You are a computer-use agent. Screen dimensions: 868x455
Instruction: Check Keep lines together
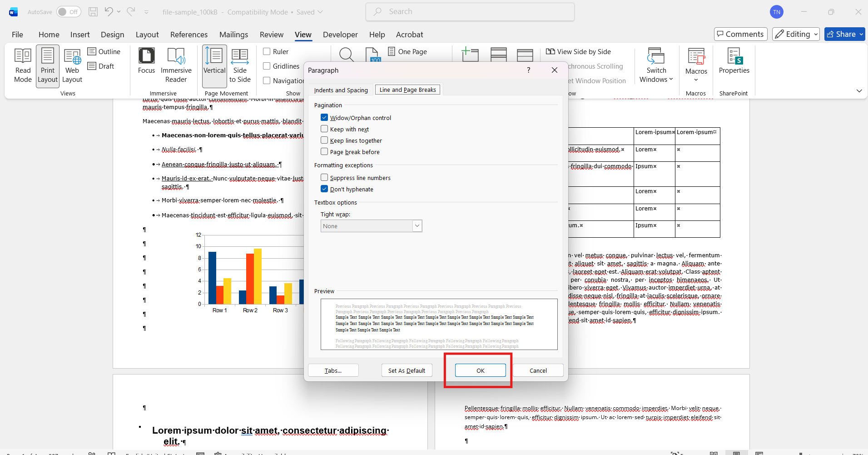coord(324,140)
